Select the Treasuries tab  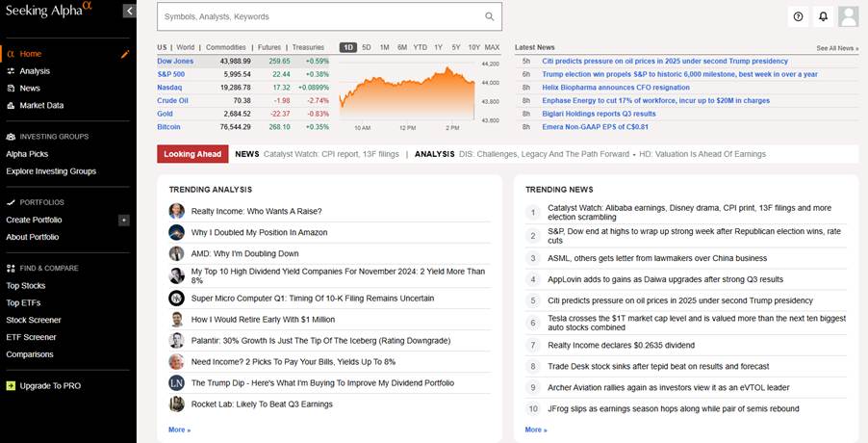point(308,47)
